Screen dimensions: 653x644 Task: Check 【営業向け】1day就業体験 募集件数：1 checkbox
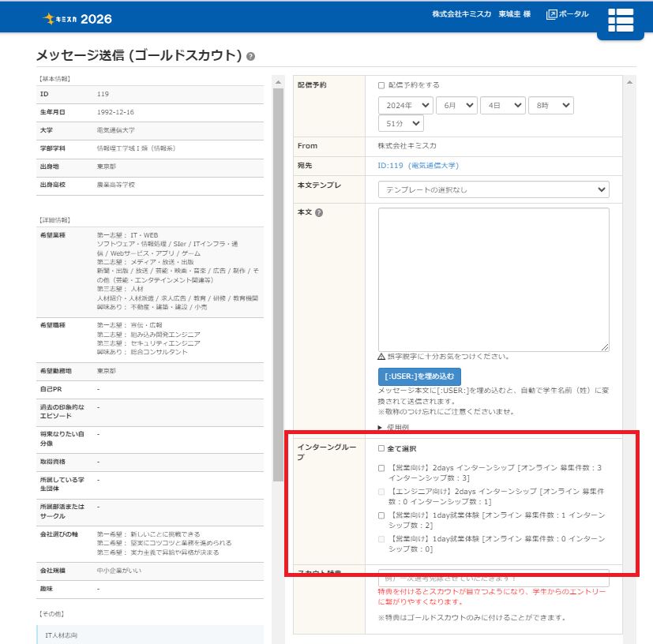pos(381,515)
